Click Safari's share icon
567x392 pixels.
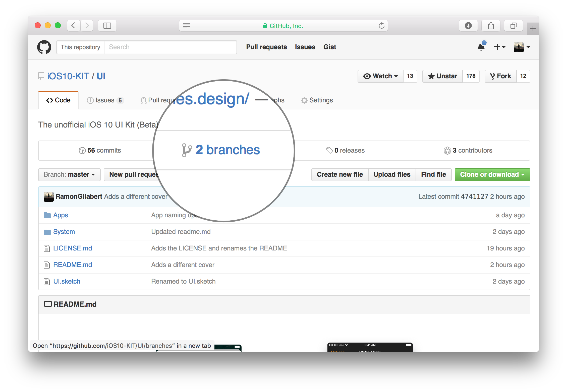point(491,26)
